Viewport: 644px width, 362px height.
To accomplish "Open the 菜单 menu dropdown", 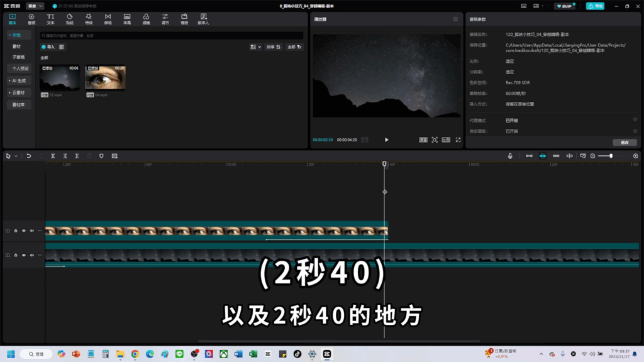I will click(35, 6).
